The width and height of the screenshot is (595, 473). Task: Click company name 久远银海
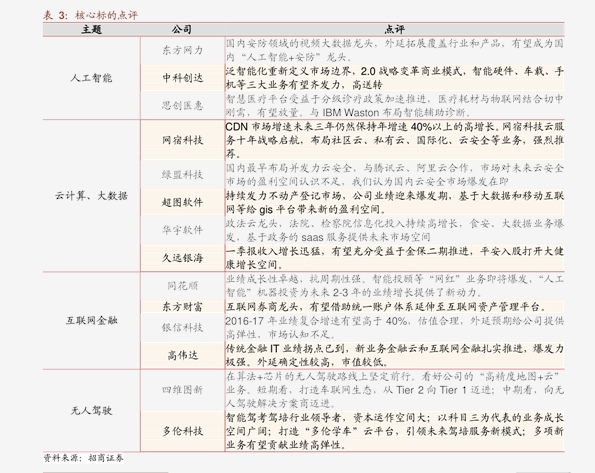183,258
